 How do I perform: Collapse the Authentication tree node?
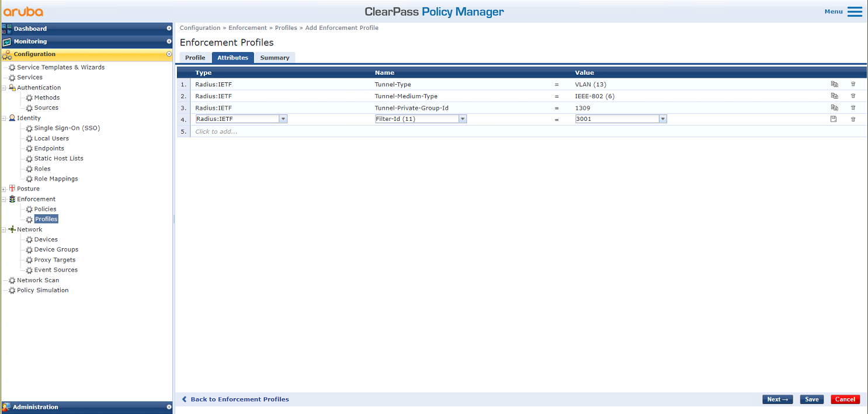point(4,88)
